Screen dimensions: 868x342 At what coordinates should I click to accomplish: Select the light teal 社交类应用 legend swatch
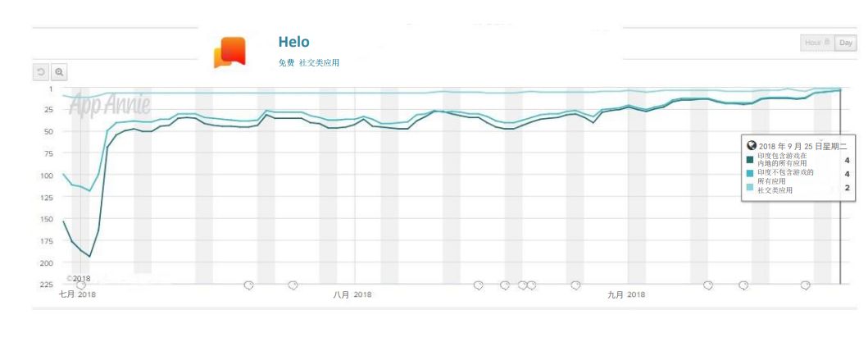(751, 188)
